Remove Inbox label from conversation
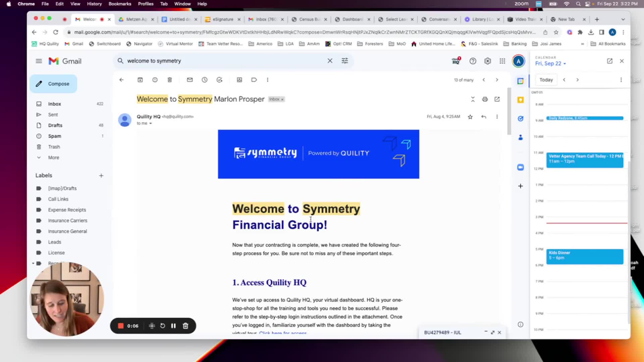 point(282,100)
